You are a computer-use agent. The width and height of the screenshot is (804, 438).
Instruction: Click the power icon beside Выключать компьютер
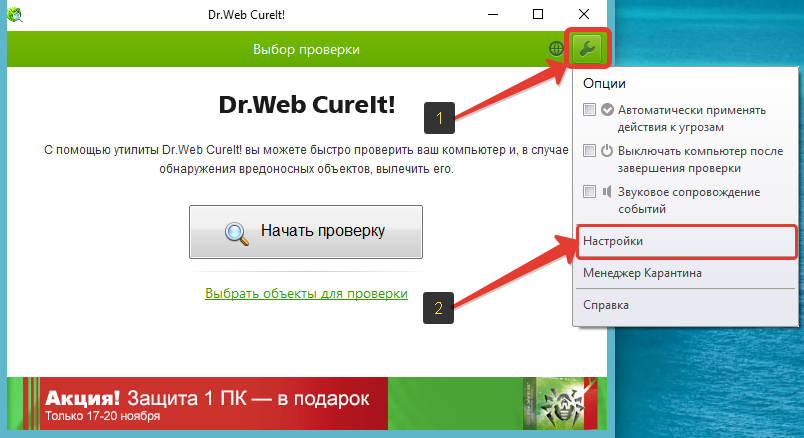click(607, 151)
